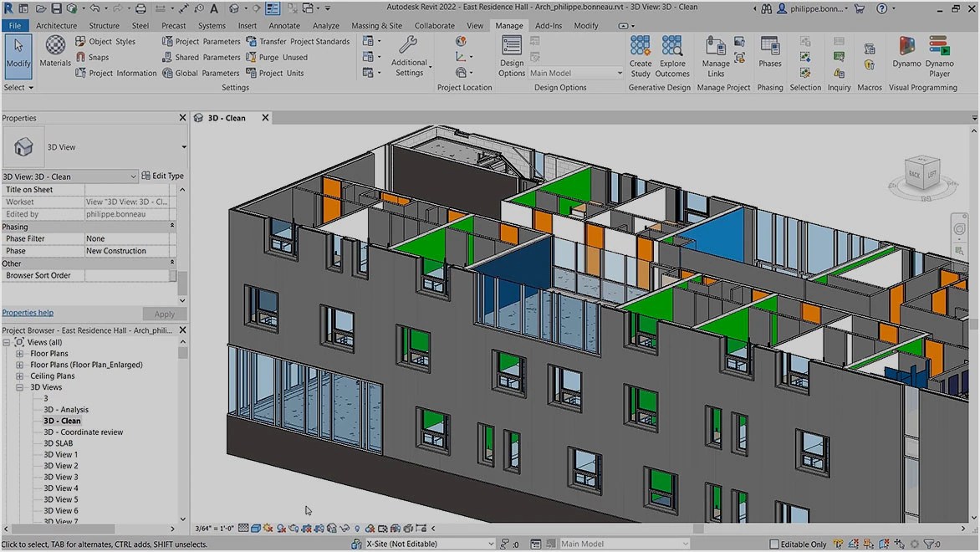Toggle shadows in the view control bar
Viewport: 980px width, 552px height.
tap(282, 529)
